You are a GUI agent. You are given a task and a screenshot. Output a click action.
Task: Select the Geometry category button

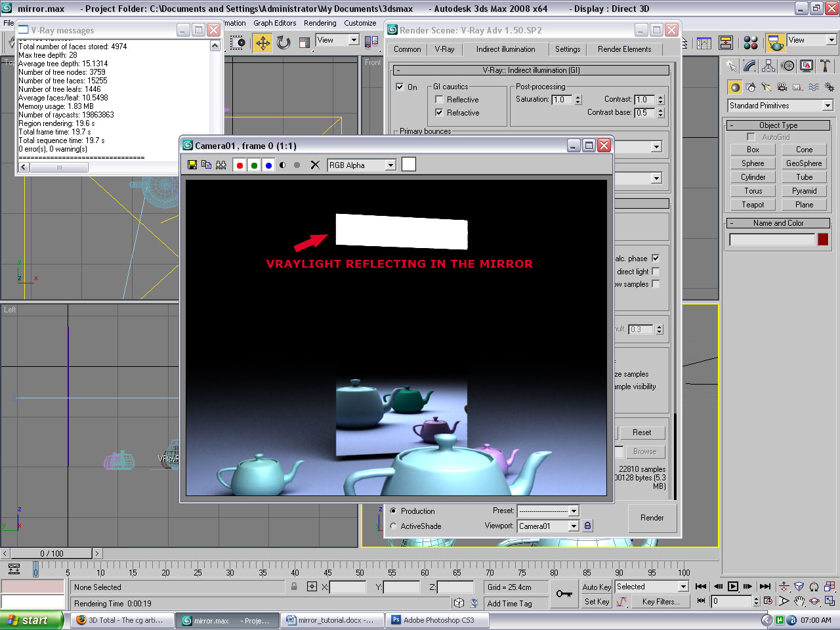735,87
